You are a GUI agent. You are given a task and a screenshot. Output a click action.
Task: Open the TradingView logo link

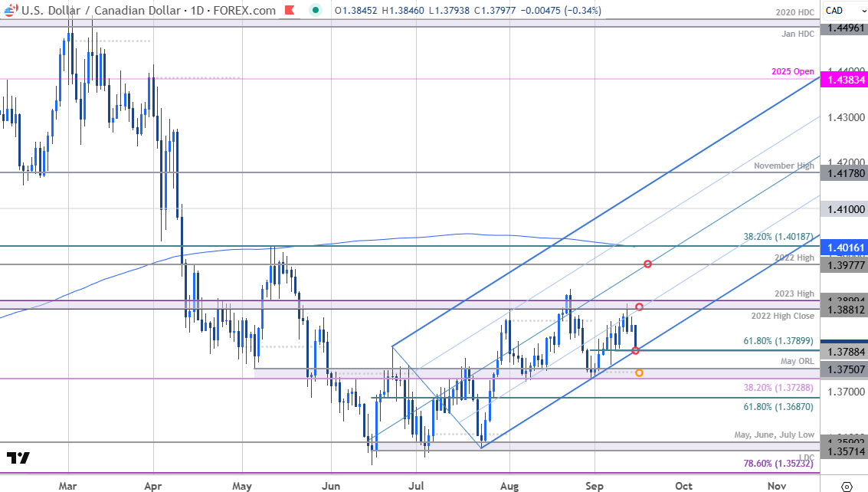point(18,458)
